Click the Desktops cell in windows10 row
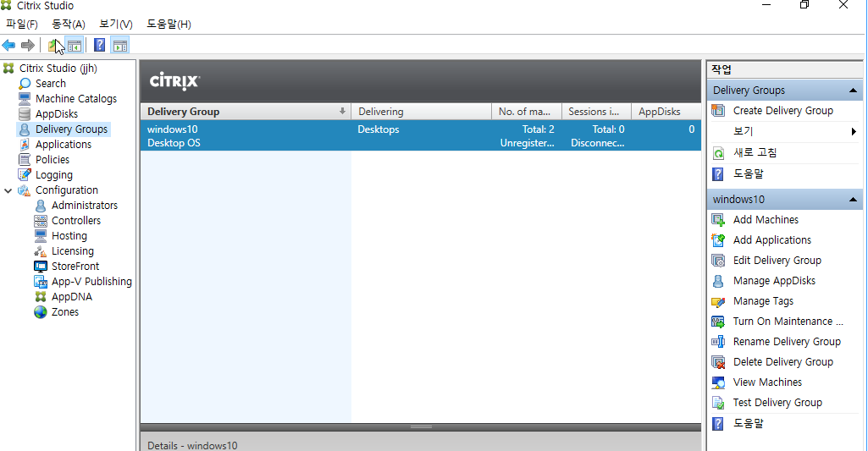Screen dimensions: 868x451 pos(378,129)
